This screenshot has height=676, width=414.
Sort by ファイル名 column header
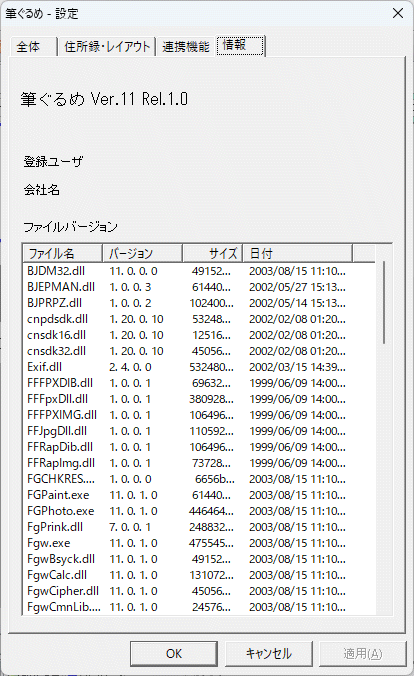coord(63,253)
